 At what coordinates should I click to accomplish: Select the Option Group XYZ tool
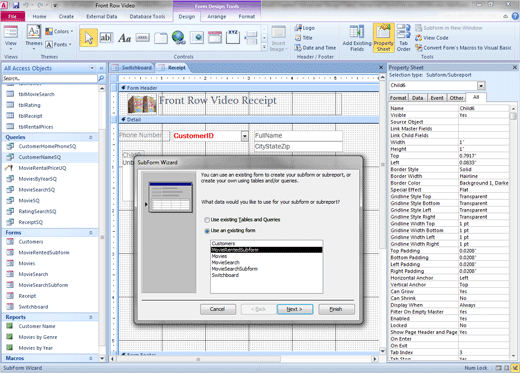[x=233, y=37]
